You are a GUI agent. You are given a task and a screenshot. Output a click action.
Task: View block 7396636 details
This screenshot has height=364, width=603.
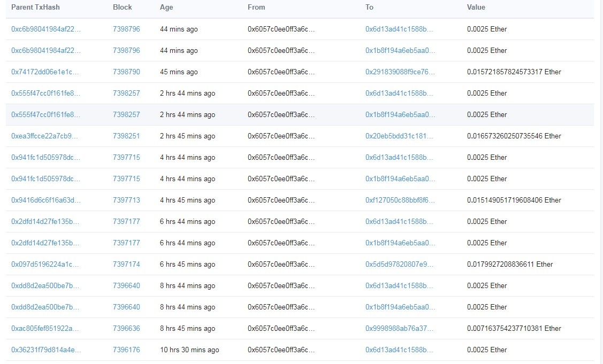pos(126,329)
